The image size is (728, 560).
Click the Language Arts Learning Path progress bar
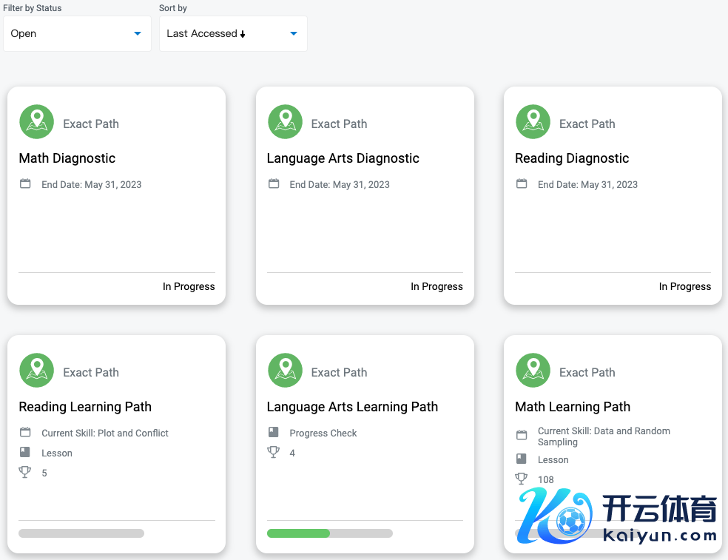[329, 533]
